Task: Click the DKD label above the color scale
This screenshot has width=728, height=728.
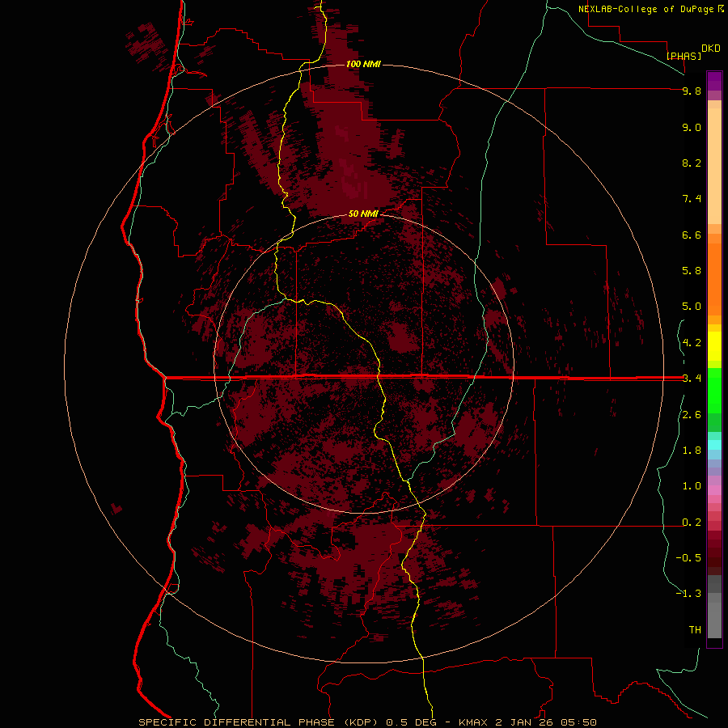Action: coord(711,49)
